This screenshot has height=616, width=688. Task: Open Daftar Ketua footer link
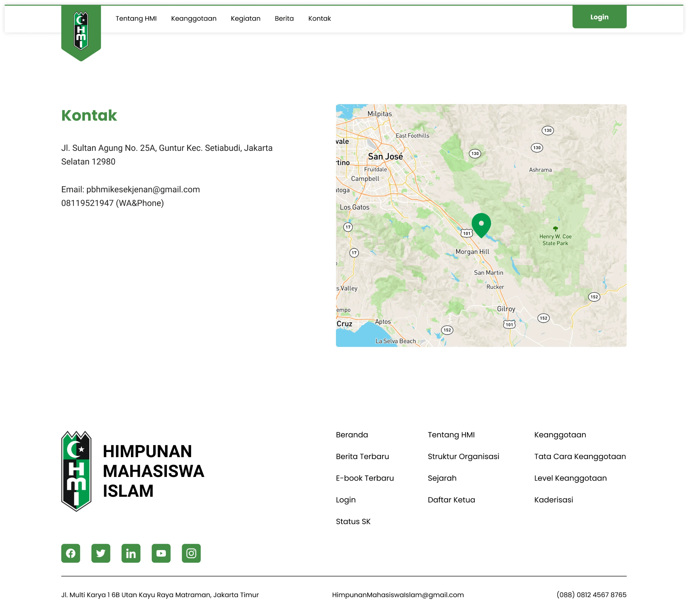coord(451,500)
